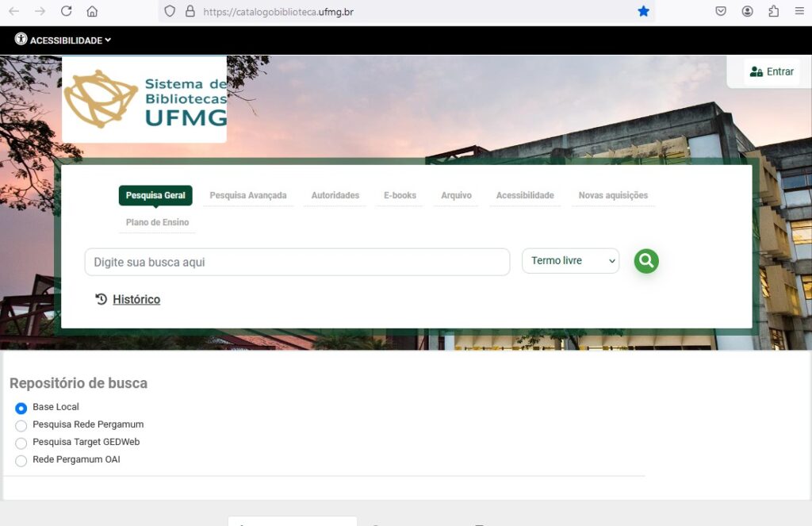
Task: Choose Pesquisa Target GEDWeb radio option
Action: click(21, 443)
